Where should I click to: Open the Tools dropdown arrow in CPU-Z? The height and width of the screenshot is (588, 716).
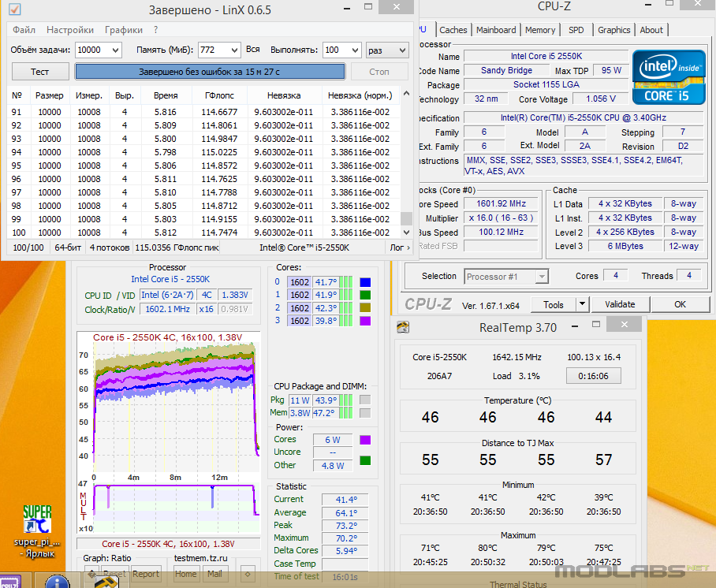coord(582,304)
